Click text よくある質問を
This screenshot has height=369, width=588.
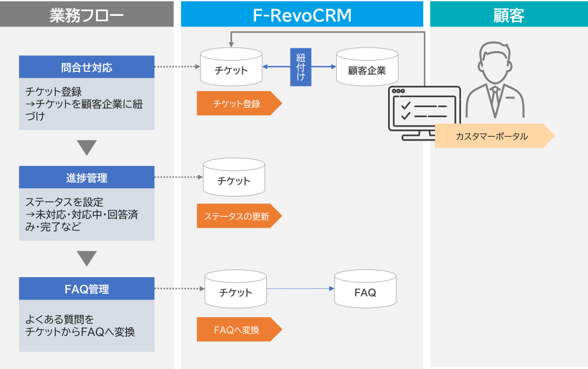click(x=59, y=320)
